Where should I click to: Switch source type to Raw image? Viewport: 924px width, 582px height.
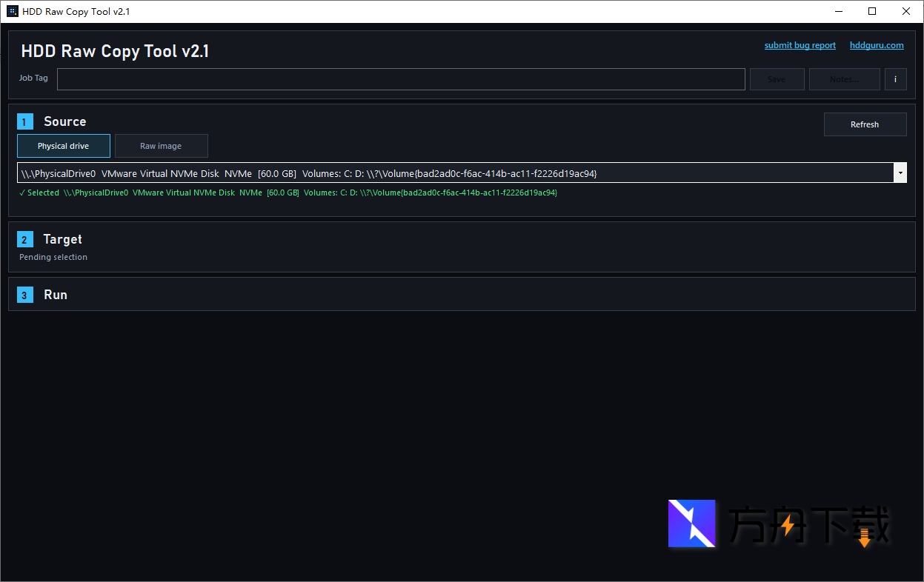click(x=161, y=146)
